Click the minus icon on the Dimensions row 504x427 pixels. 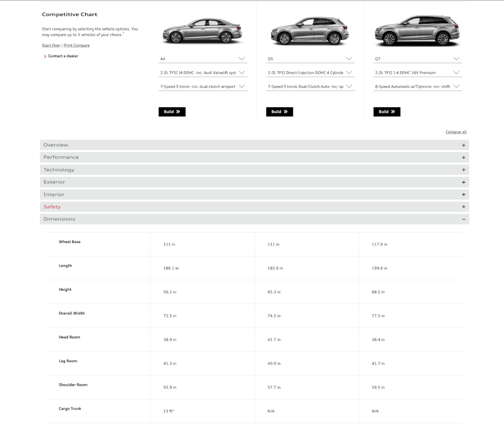pyautogui.click(x=463, y=219)
